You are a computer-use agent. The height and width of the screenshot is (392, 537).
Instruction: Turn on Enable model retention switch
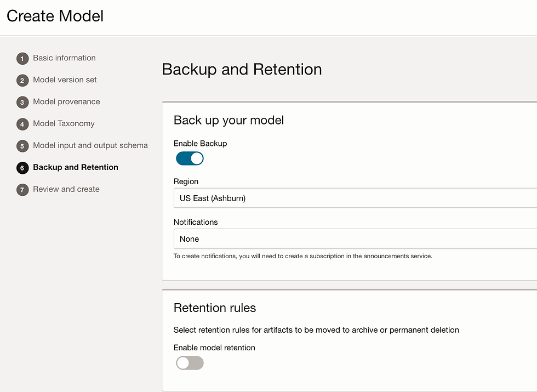[190, 363]
